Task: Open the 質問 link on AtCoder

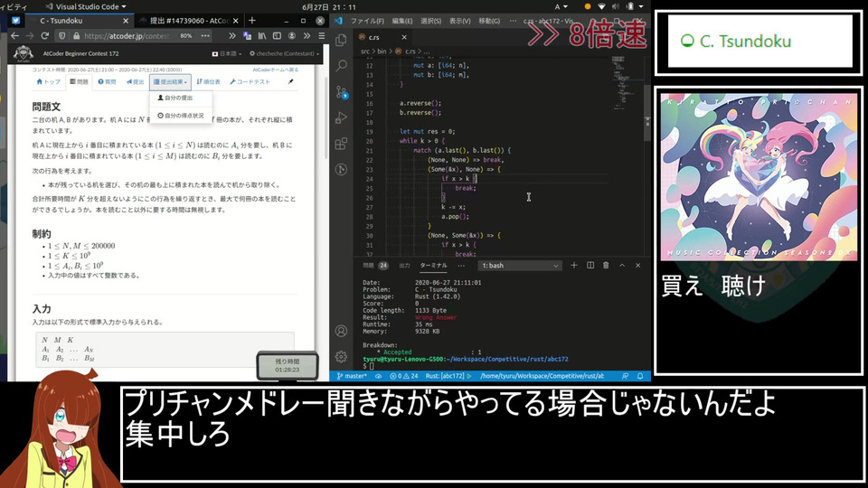Action: [107, 82]
